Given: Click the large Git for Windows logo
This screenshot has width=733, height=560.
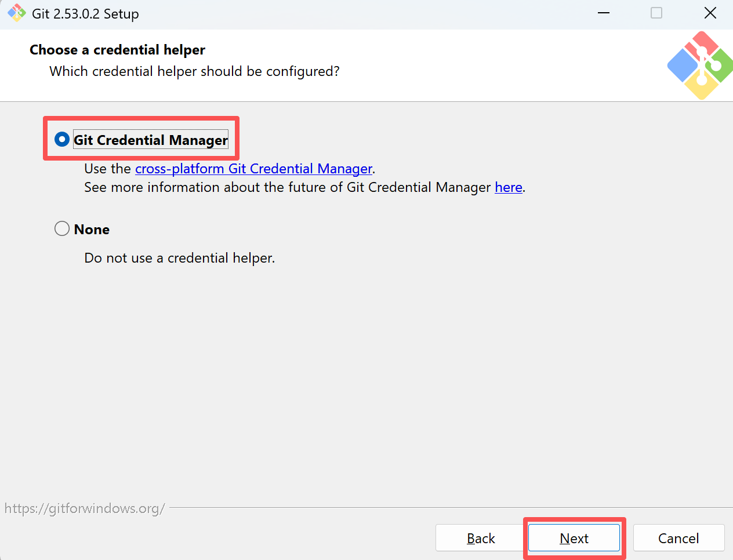Looking at the screenshot, I should (699, 65).
